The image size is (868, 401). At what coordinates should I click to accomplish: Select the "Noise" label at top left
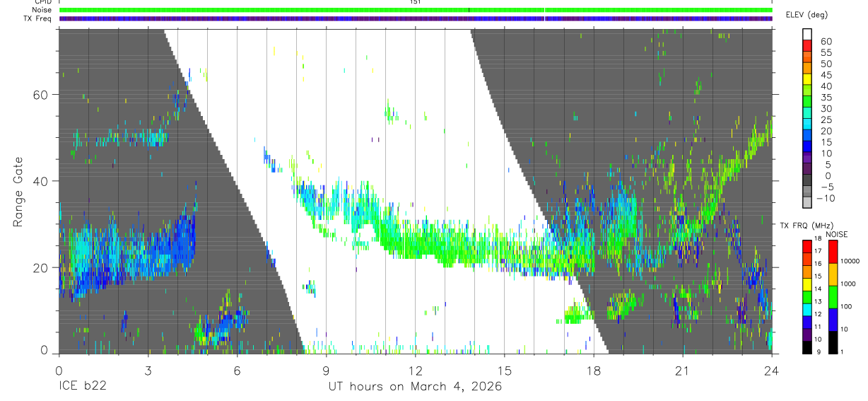tap(42, 10)
